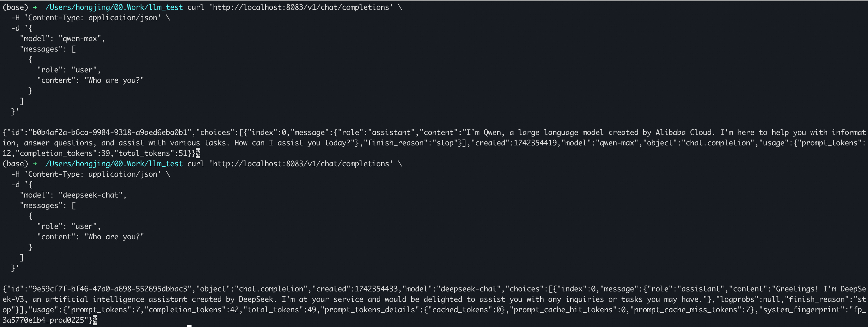Click the word "curl" in the second command

pos(196,164)
